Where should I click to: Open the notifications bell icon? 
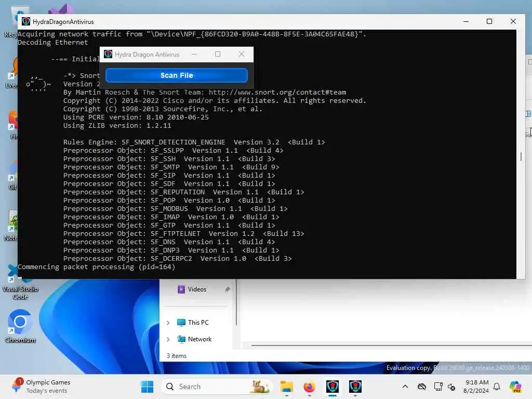(497, 387)
